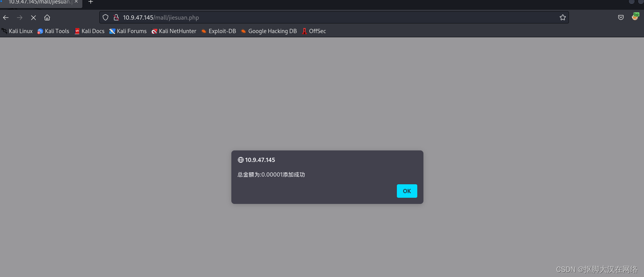Open OffSec bookmark
644x277 pixels.
[314, 31]
